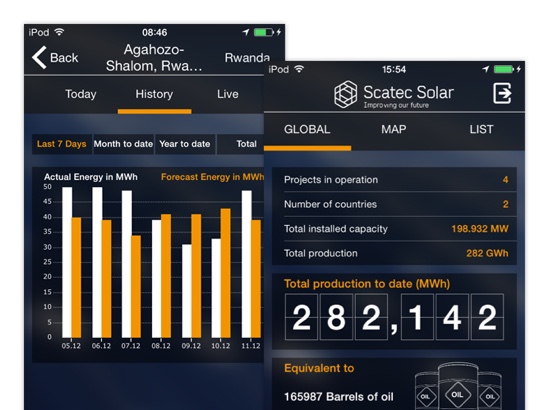Tap the 198.932 MW value
The height and width of the screenshot is (410, 550).
[x=479, y=229]
